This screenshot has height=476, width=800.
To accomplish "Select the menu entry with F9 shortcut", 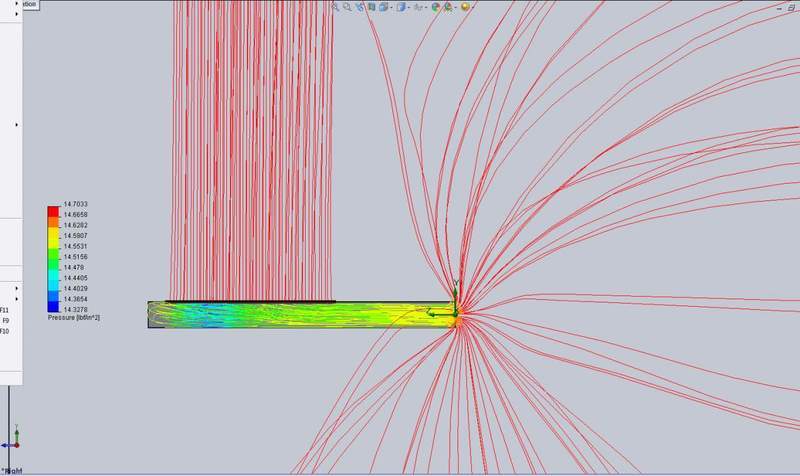I will click(x=6, y=320).
